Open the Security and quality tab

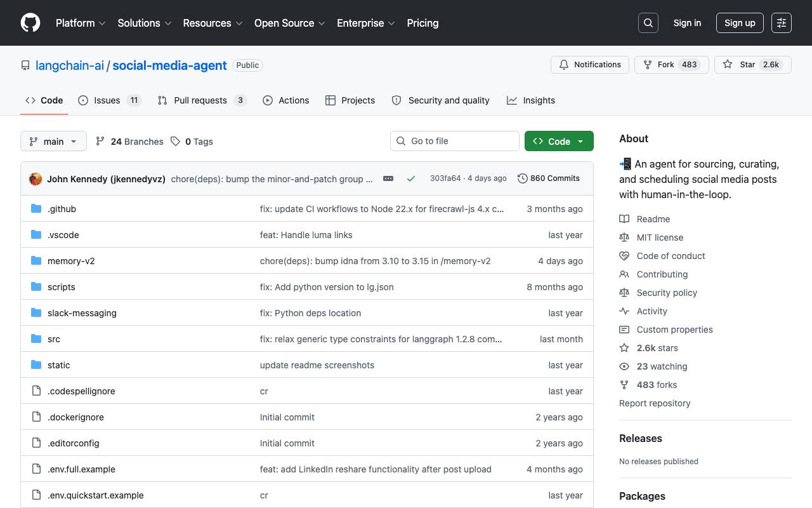[441, 100]
